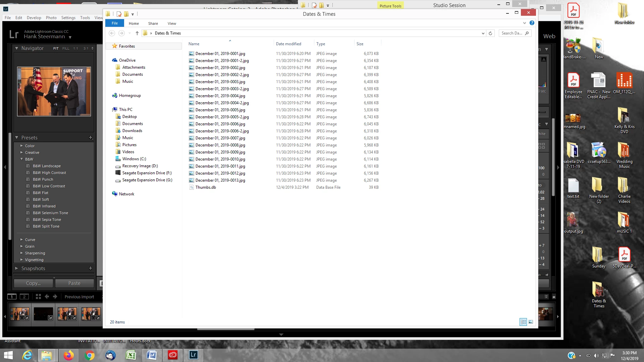Image resolution: width=644 pixels, height=362 pixels.
Task: Open the Share ribbon tab
Action: point(153,23)
